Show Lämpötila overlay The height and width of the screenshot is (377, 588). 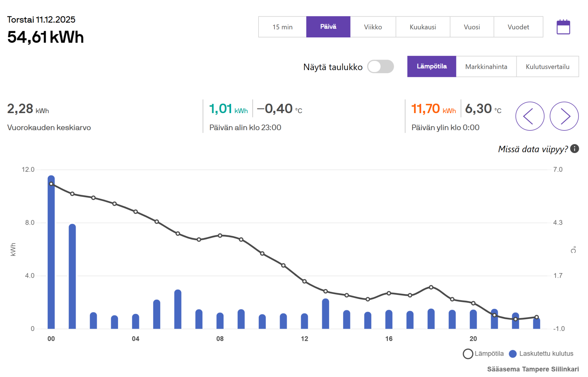432,66
